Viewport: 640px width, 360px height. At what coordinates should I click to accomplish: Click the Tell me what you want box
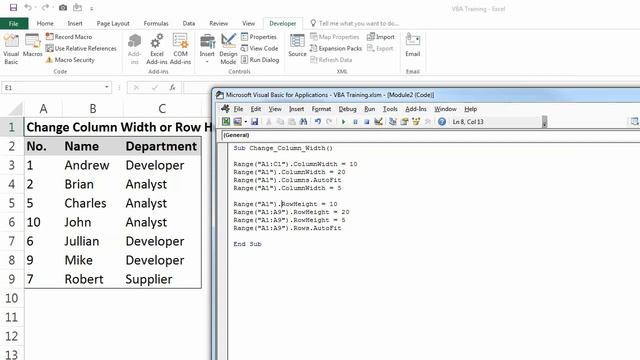pyautogui.click(x=354, y=23)
